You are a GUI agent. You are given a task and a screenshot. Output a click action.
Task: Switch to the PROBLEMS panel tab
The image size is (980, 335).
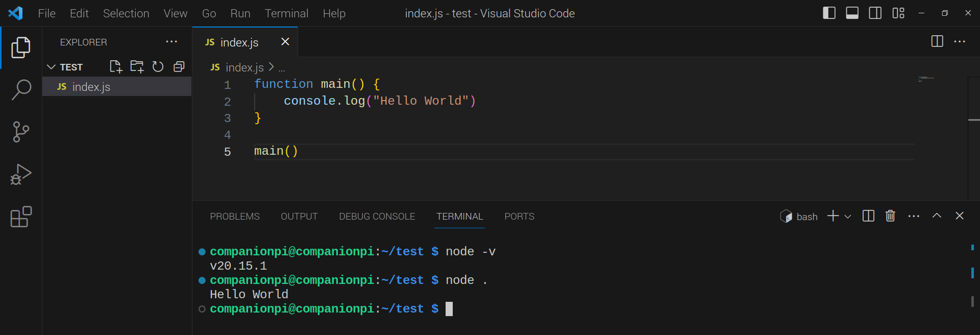pos(235,217)
